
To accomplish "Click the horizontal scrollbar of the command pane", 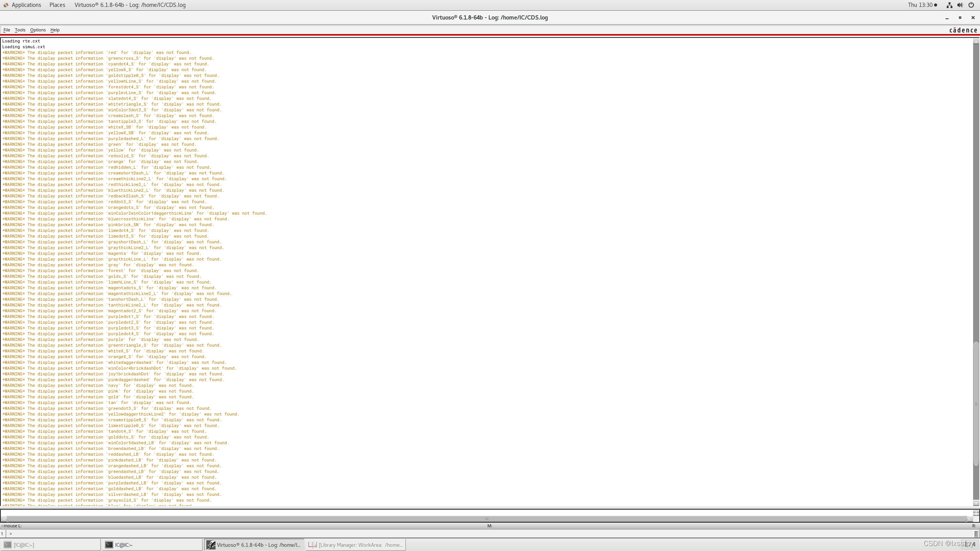I will [x=487, y=519].
